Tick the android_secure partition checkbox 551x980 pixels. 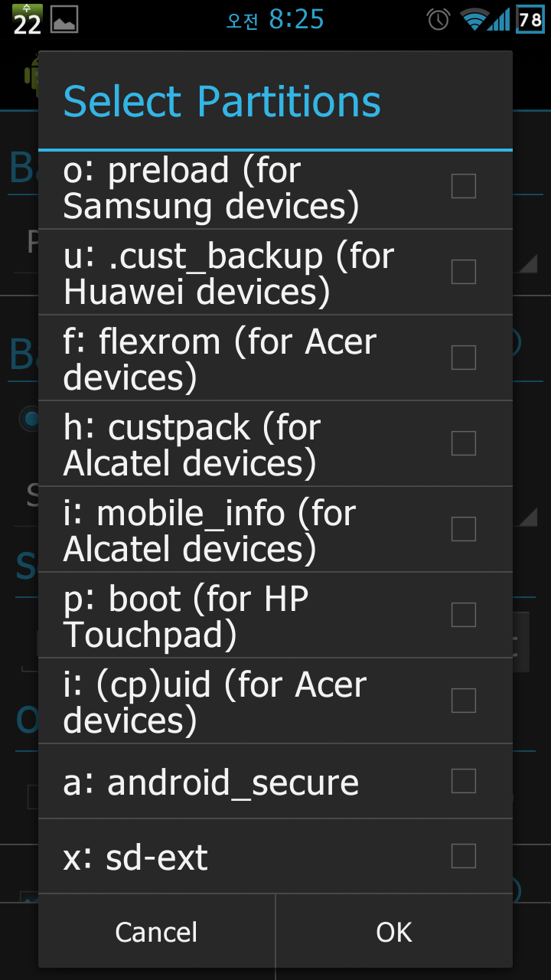(464, 781)
